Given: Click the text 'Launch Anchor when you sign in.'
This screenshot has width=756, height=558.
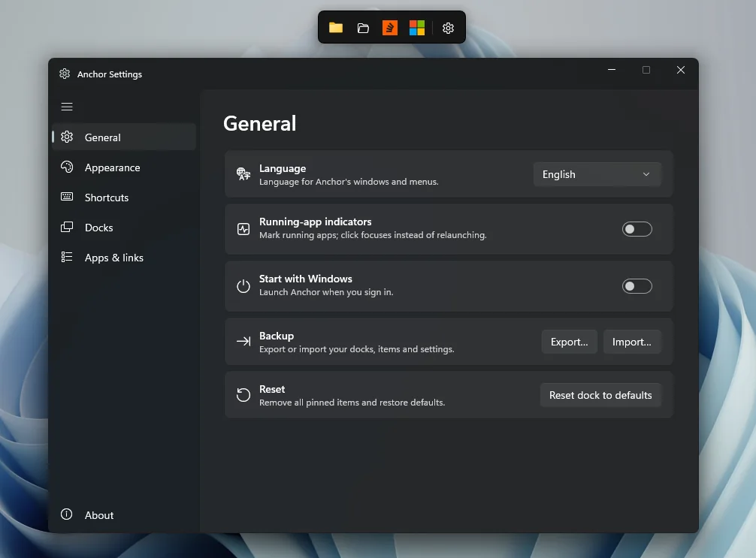Looking at the screenshot, I should pyautogui.click(x=326, y=292).
